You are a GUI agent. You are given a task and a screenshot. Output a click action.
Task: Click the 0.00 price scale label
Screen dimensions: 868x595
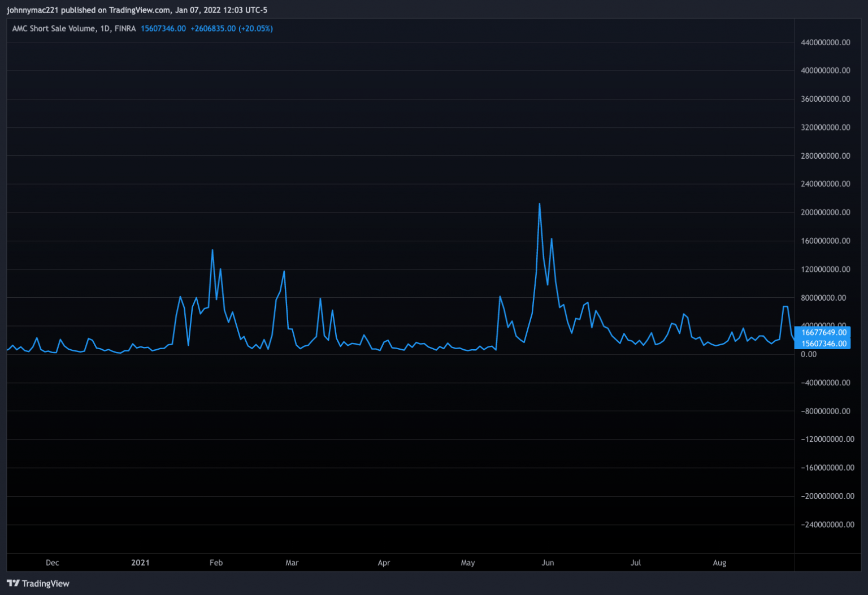809,354
